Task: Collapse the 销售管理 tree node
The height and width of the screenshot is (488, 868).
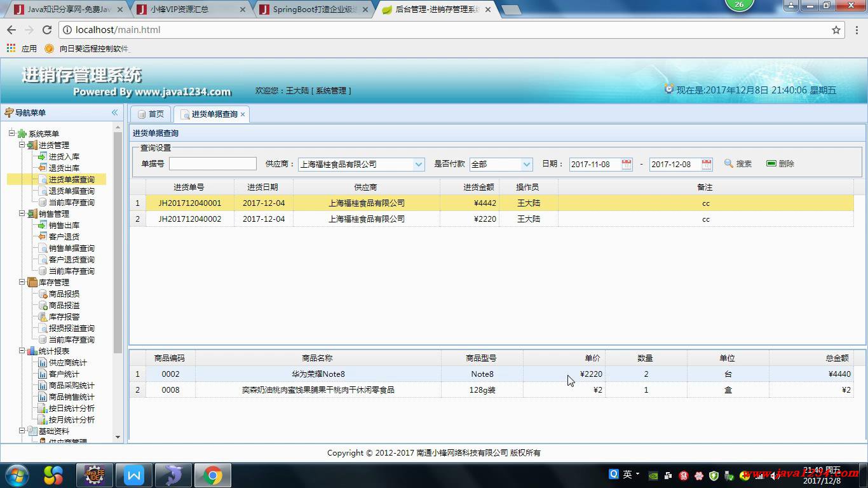Action: 22,213
